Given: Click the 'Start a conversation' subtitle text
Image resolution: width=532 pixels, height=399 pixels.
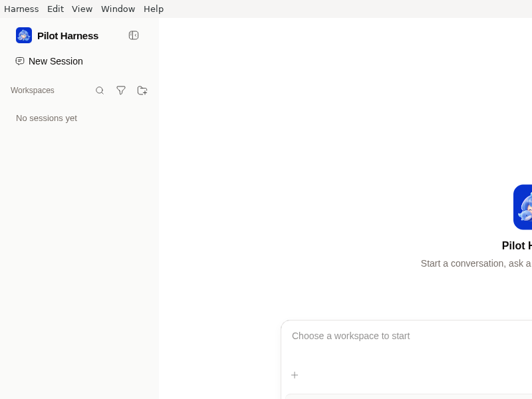Looking at the screenshot, I should point(476,263).
